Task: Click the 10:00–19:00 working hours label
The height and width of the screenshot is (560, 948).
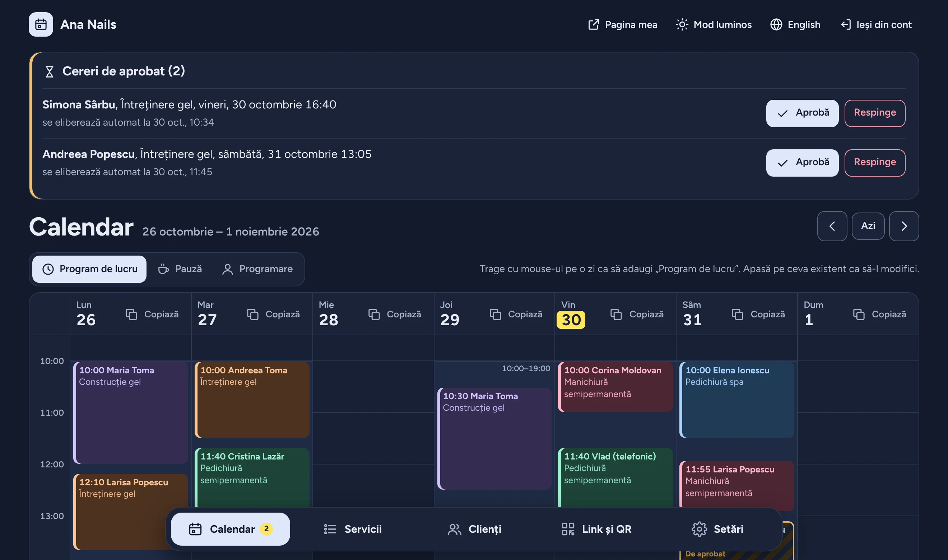Action: click(x=526, y=368)
